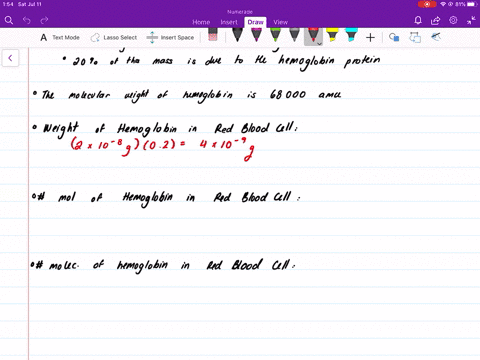Click the redo arrow icon

click(44, 21)
